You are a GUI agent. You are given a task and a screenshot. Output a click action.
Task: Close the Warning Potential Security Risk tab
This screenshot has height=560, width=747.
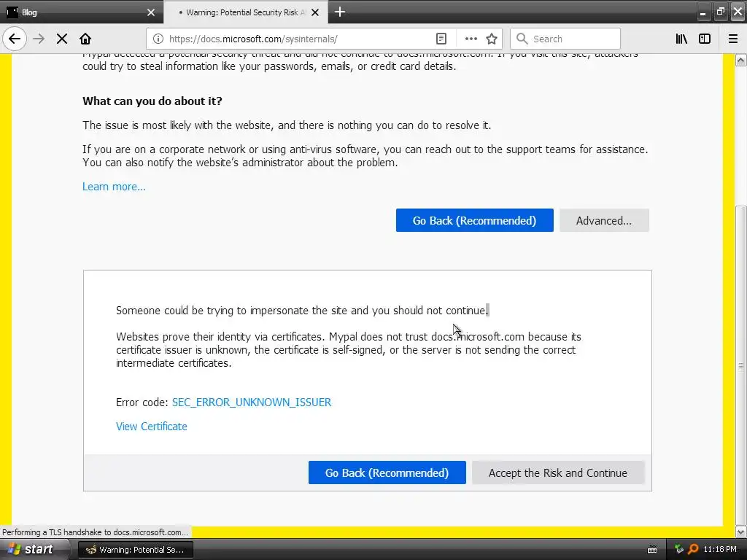(315, 12)
